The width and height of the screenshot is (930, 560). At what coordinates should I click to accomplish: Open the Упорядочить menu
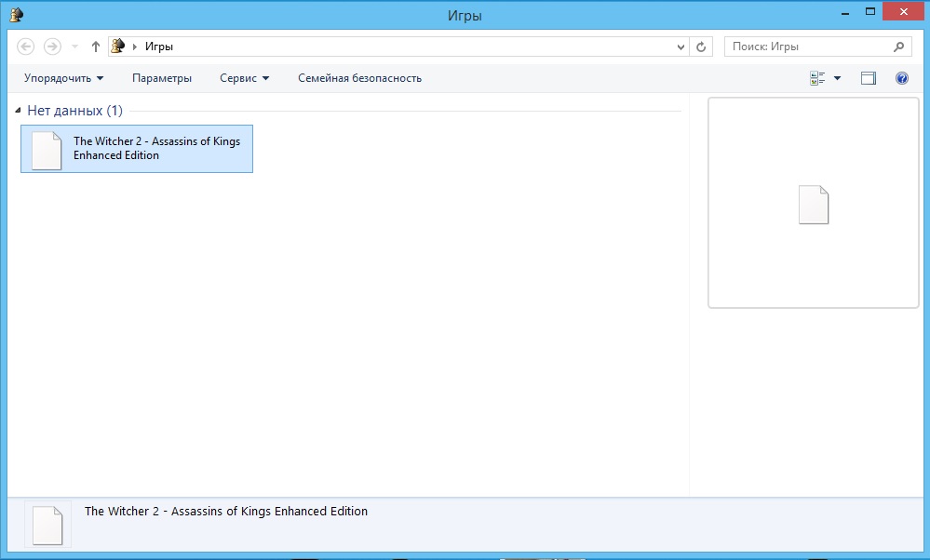pos(63,78)
